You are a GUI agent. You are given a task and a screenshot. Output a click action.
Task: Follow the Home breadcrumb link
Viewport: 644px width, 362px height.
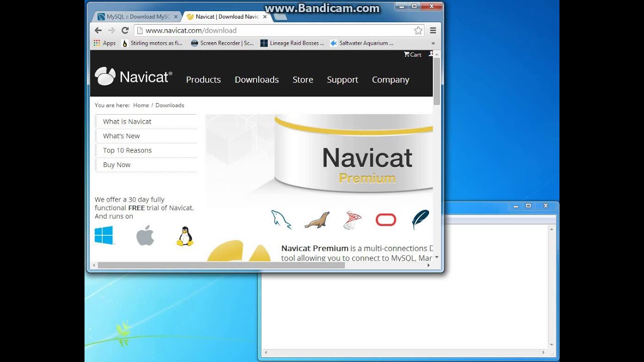tap(141, 105)
